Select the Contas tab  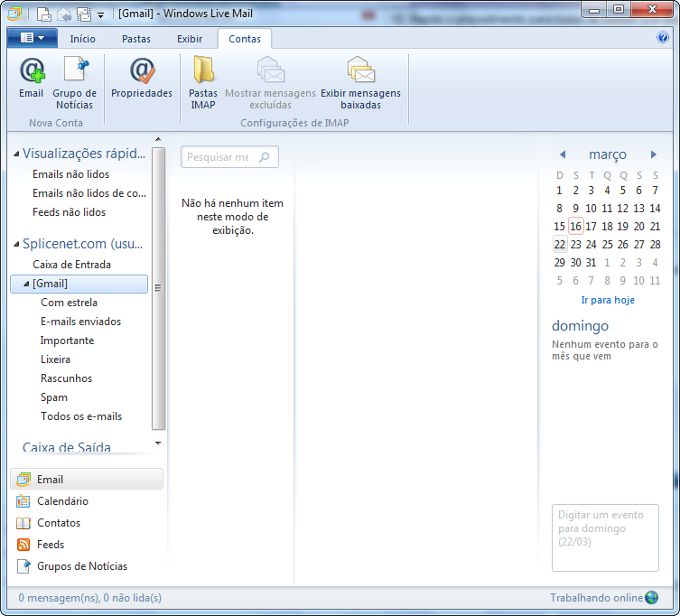tap(245, 39)
